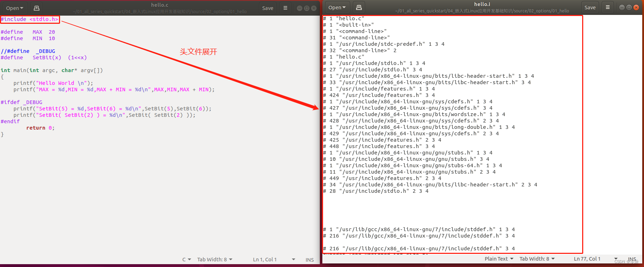Image resolution: width=644 pixels, height=267 pixels.
Task: Minimize the hello.c editor window
Action: point(299,8)
